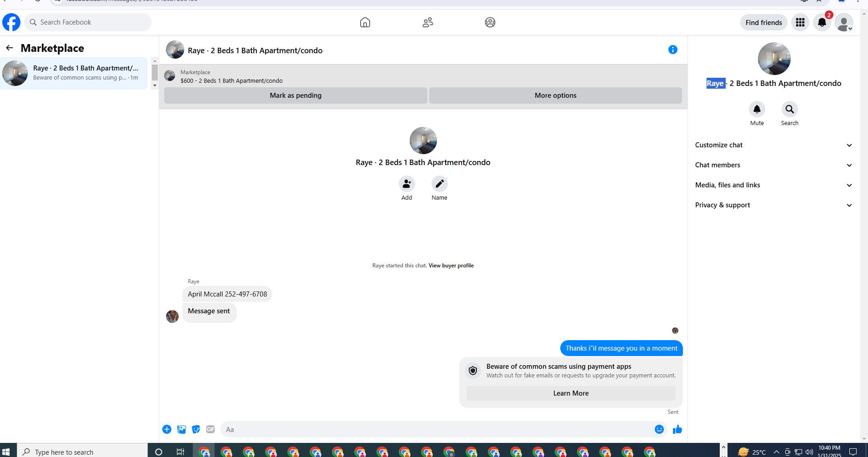
Task: Click the taskbar clock showing 10:40 PM
Action: pyautogui.click(x=829, y=451)
